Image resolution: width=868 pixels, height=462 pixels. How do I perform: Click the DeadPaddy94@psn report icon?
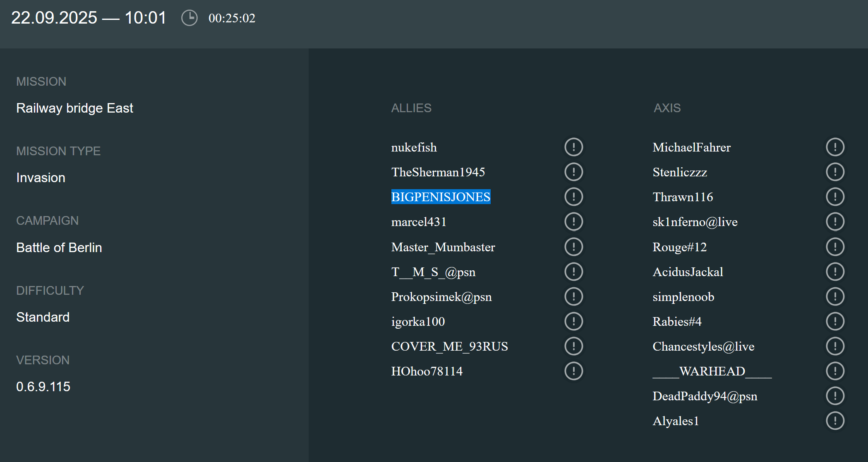pyautogui.click(x=835, y=396)
